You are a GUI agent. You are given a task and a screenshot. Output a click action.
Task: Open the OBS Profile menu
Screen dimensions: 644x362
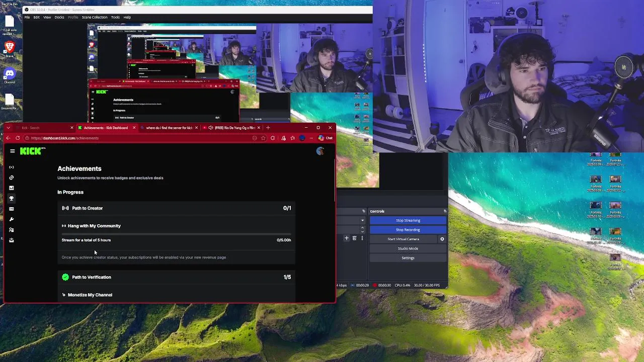tap(73, 17)
